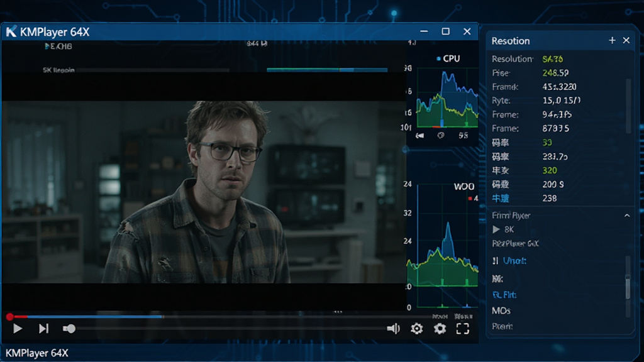
Task: Click the 8K label in Frim Flyer
Action: tap(509, 229)
